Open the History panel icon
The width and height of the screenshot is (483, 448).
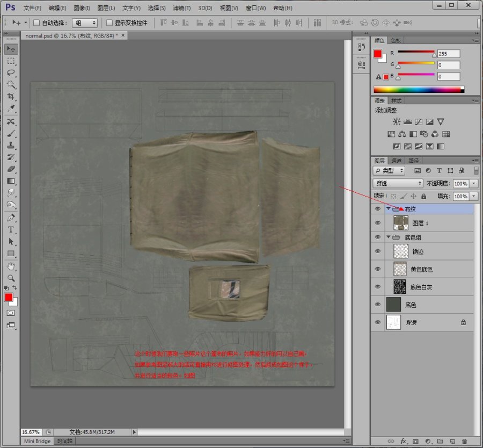pos(361,47)
